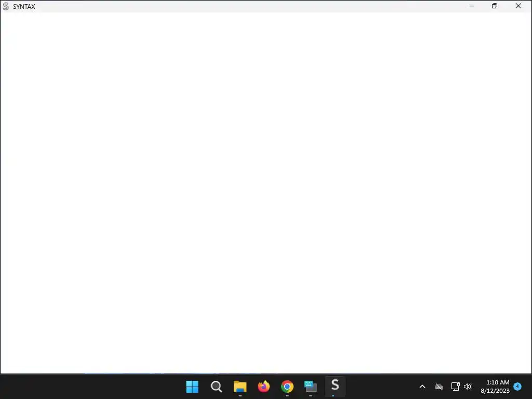Open Firefox from the taskbar
Screen dimensions: 532x399
tap(263, 387)
